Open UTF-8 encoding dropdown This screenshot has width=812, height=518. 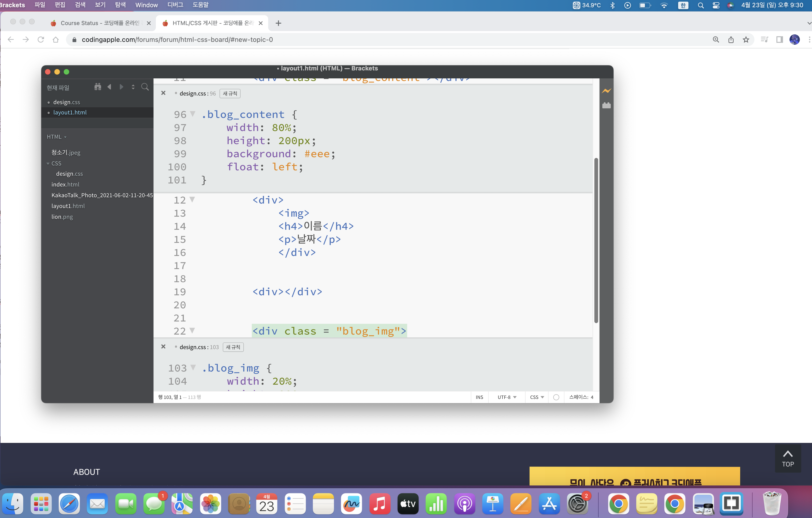pyautogui.click(x=507, y=397)
